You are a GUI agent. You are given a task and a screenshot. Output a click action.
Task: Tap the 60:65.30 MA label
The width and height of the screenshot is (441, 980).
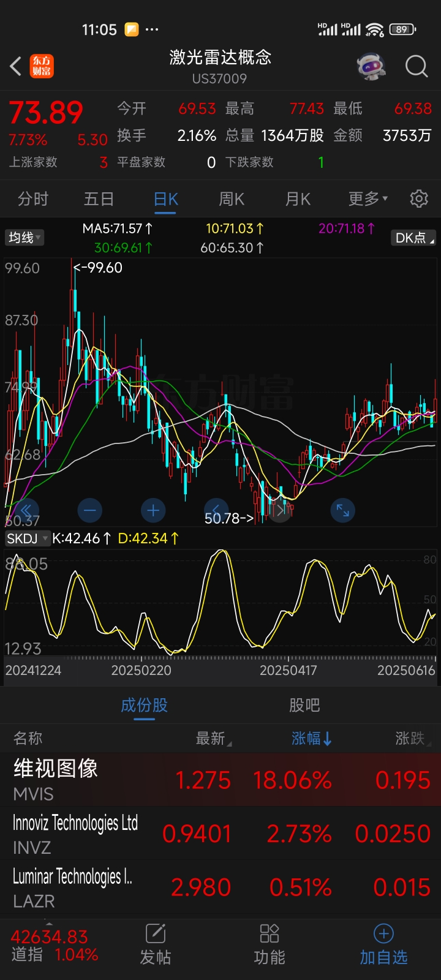coord(233,247)
